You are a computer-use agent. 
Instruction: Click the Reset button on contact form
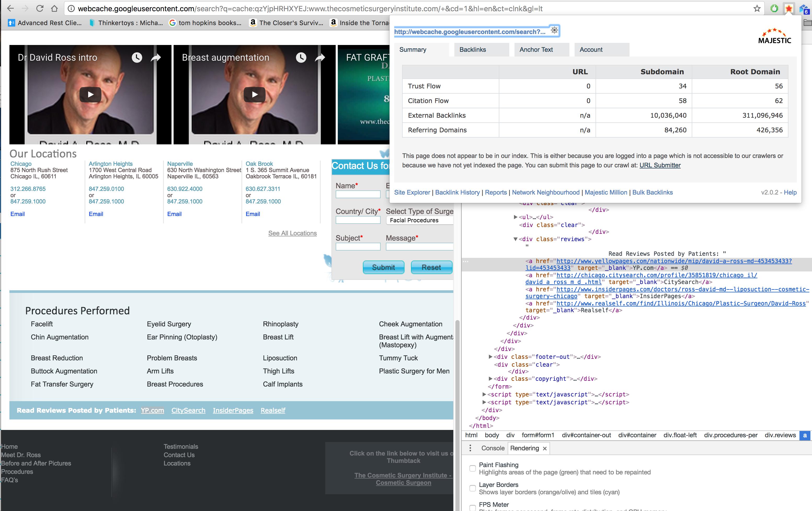click(x=431, y=267)
